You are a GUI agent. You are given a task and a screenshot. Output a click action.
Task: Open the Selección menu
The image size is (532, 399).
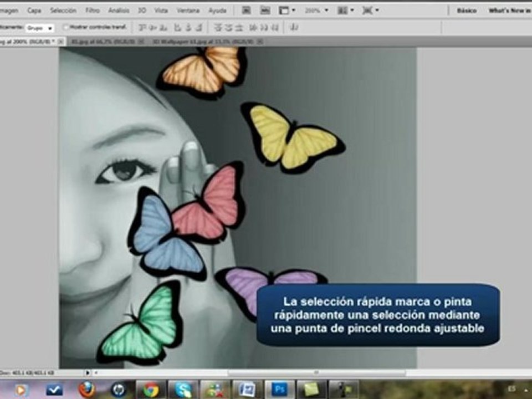(x=63, y=11)
